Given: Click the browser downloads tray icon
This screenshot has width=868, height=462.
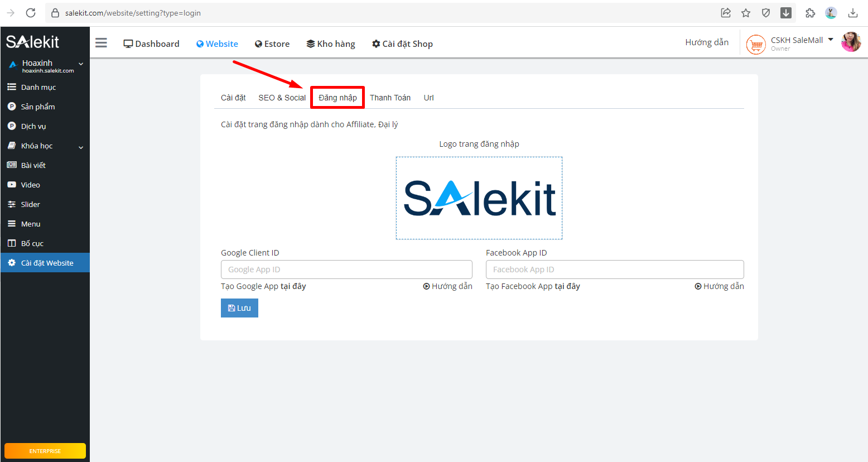Looking at the screenshot, I should tap(853, 13).
